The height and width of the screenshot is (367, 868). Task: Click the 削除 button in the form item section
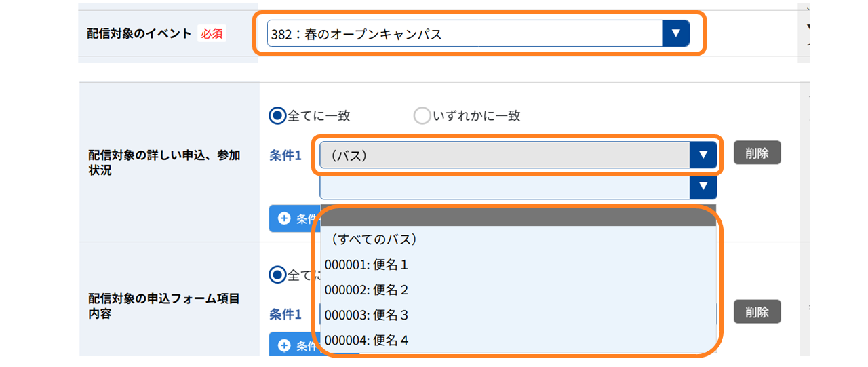[x=757, y=311]
